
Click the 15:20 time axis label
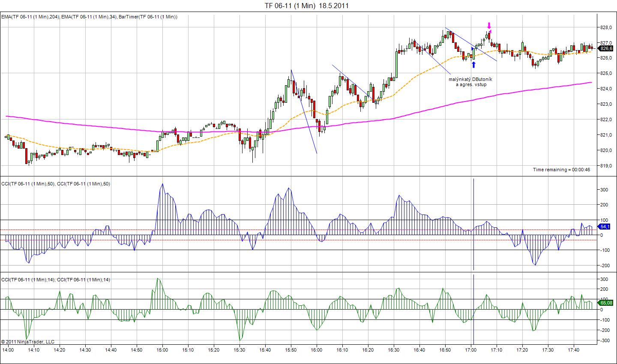214,350
